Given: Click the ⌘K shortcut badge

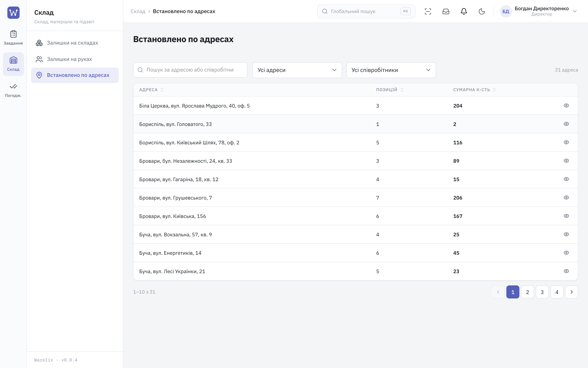Looking at the screenshot, I should coord(405,11).
